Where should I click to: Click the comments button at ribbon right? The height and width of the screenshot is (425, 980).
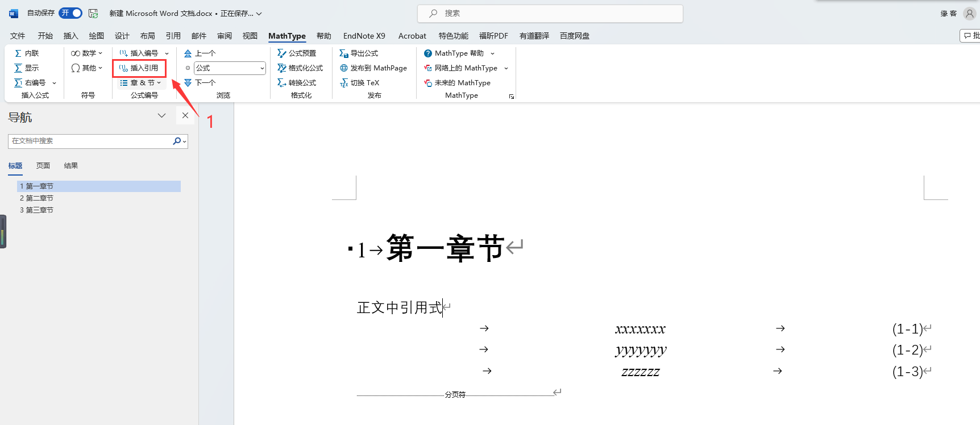click(970, 36)
